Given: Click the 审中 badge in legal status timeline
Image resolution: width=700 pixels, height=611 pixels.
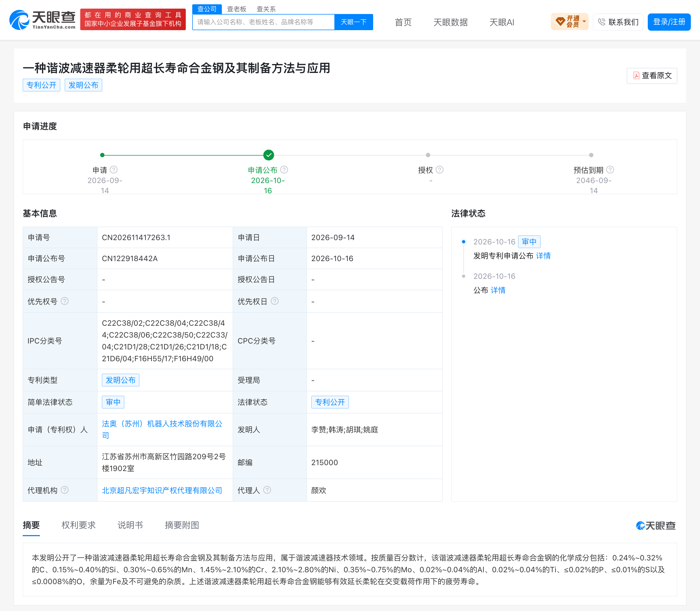Looking at the screenshot, I should pyautogui.click(x=529, y=242).
